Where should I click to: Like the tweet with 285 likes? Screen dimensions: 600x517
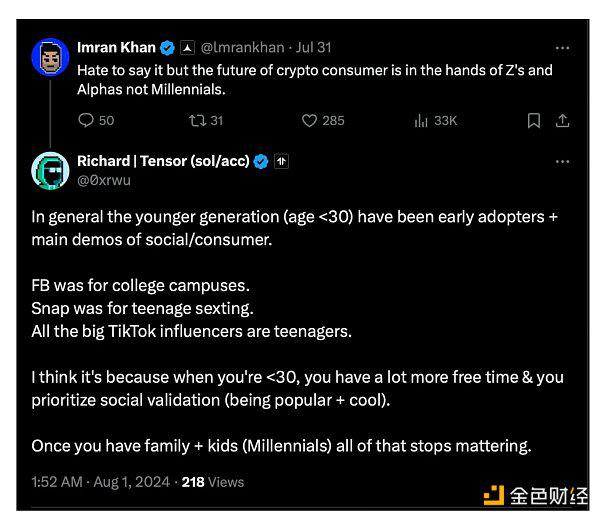pyautogui.click(x=310, y=120)
